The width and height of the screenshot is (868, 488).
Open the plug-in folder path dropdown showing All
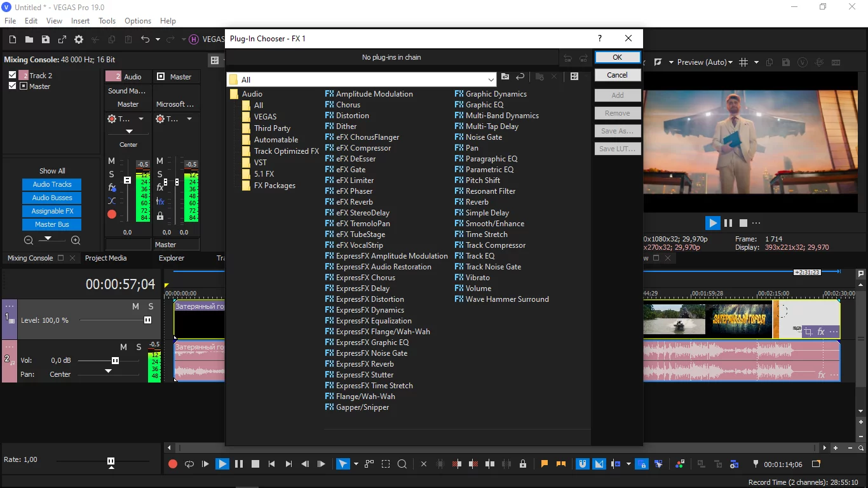(491, 80)
